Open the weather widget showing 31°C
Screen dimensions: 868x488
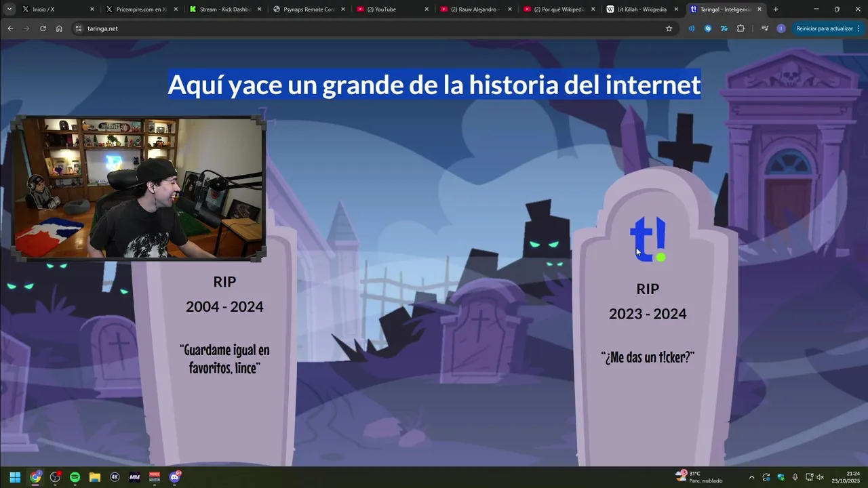pyautogui.click(x=700, y=477)
